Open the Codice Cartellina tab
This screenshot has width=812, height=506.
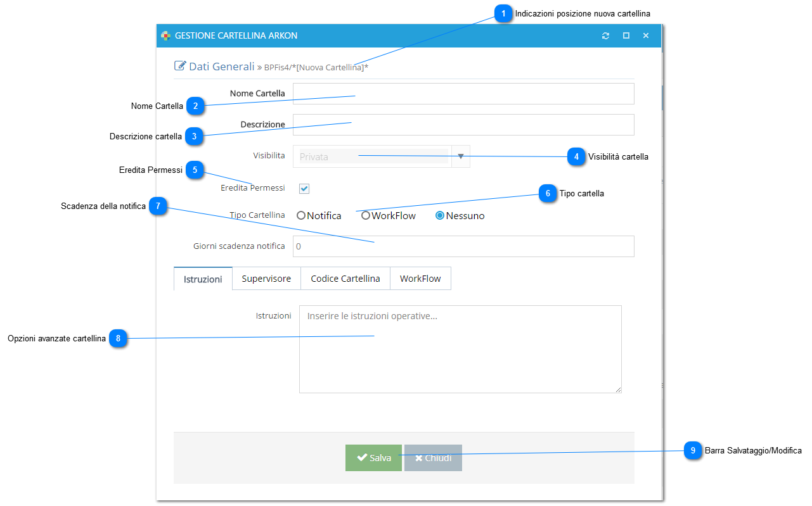[345, 279]
